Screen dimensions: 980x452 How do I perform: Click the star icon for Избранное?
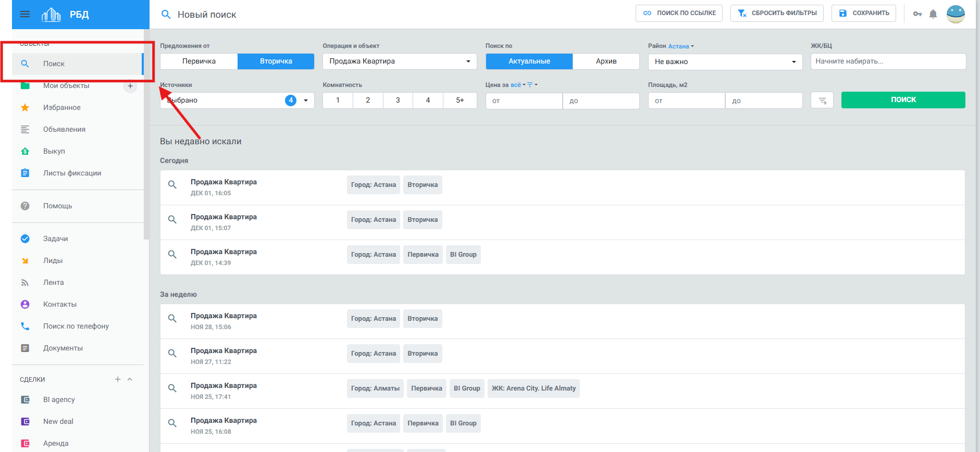click(25, 108)
